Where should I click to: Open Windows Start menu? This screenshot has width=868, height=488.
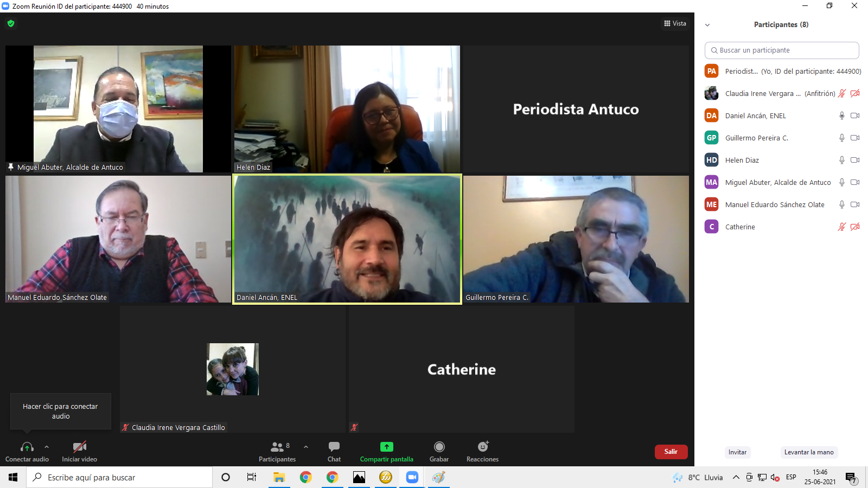pyautogui.click(x=13, y=477)
